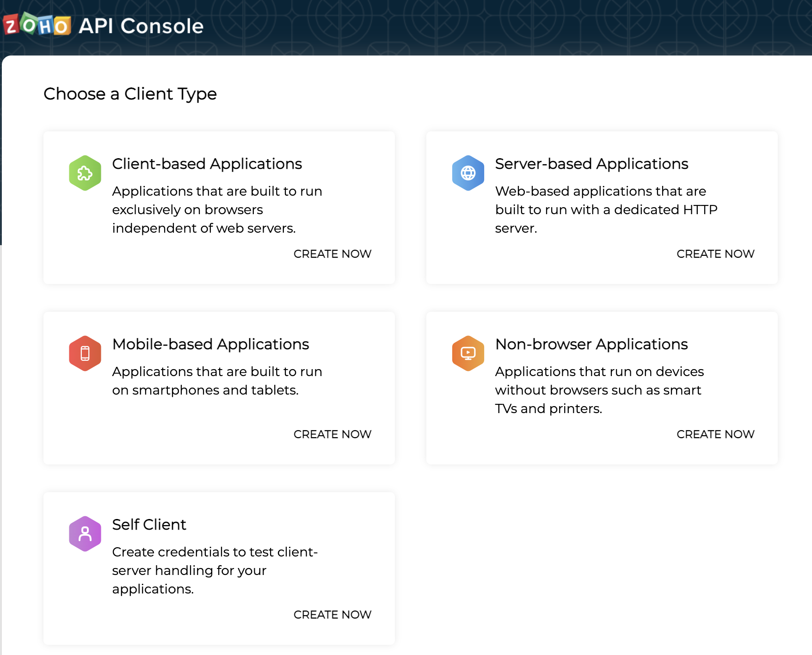Click the Server-based Applications title text
This screenshot has width=812, height=655.
(x=591, y=163)
